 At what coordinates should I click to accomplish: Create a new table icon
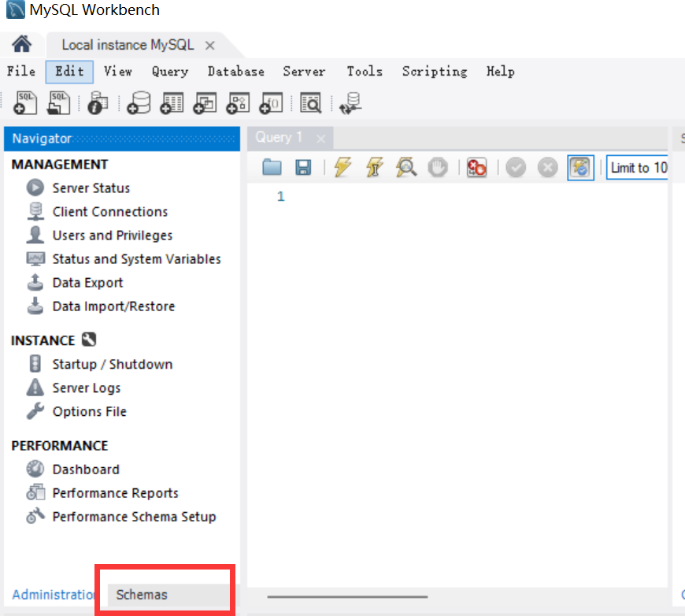point(172,103)
